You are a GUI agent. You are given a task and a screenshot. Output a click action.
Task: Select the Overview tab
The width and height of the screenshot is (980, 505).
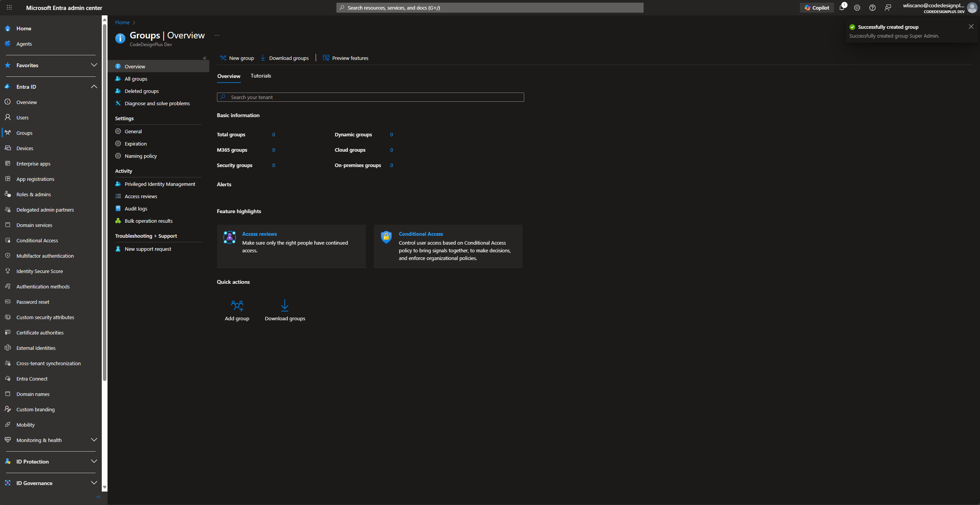click(x=229, y=76)
